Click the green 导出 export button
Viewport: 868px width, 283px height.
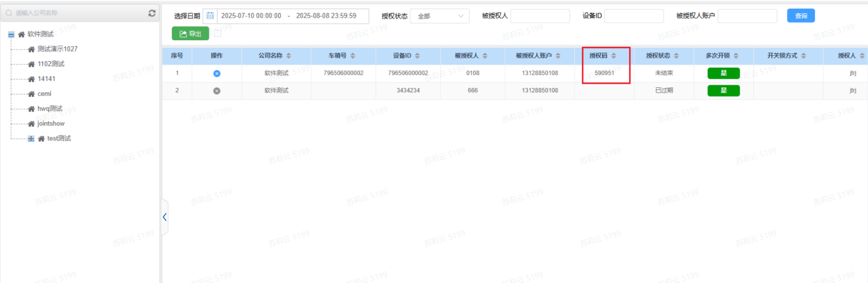(x=190, y=34)
